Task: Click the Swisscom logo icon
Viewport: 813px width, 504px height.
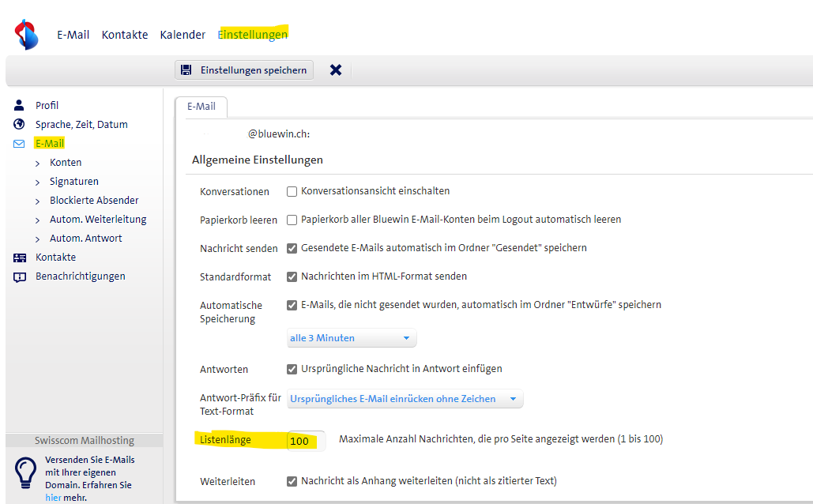Action: (x=27, y=35)
